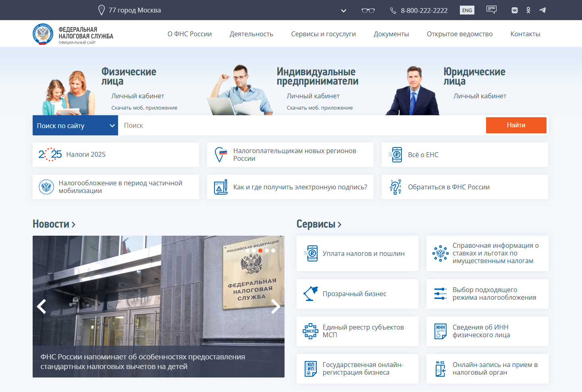Open Обратиться в ФНС России text
This screenshot has height=392, width=582.
449,187
